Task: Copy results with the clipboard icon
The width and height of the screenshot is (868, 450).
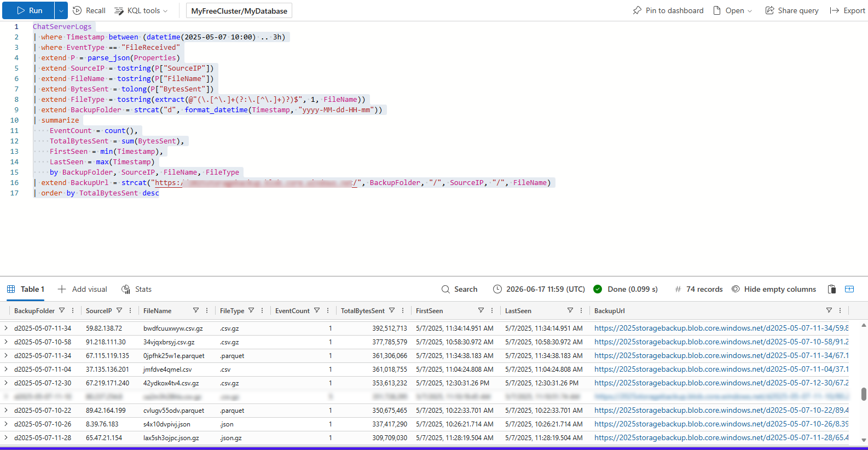Action: 832,289
